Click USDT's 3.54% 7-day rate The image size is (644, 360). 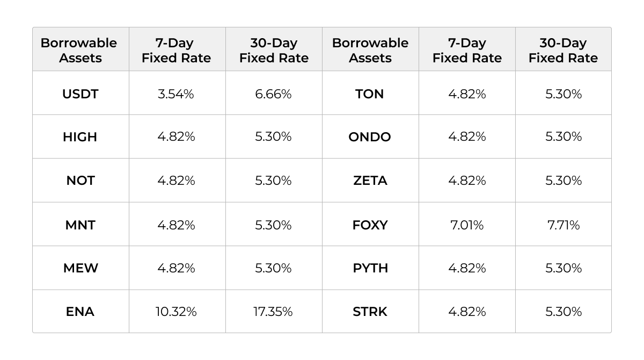click(176, 94)
